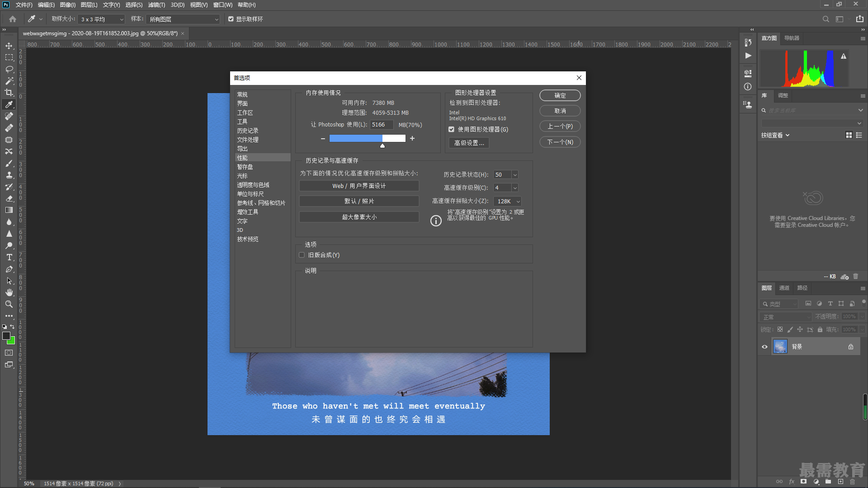Open the layer filter type dropdown

coord(779,304)
